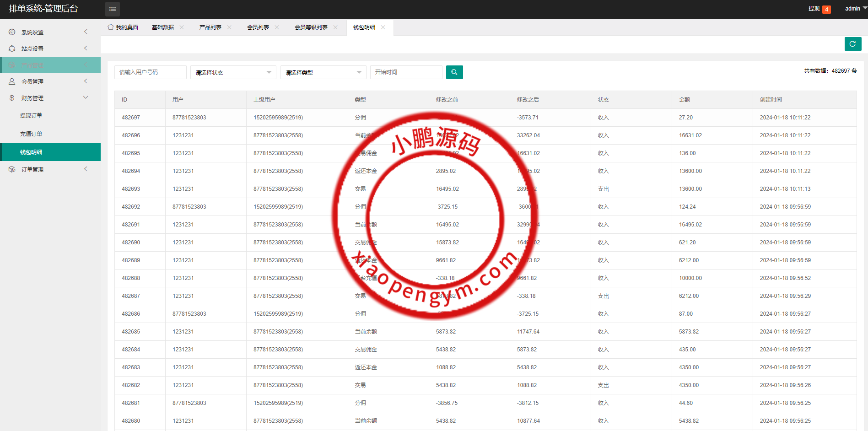This screenshot has height=431, width=868.
Task: Click the 提现 notification badge
Action: (x=826, y=10)
